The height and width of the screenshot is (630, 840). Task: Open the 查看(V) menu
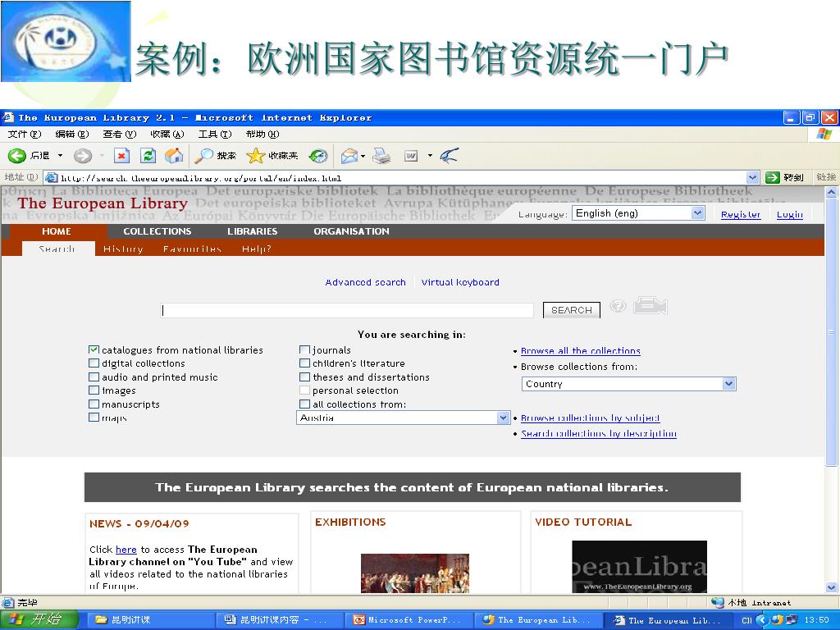tap(120, 134)
